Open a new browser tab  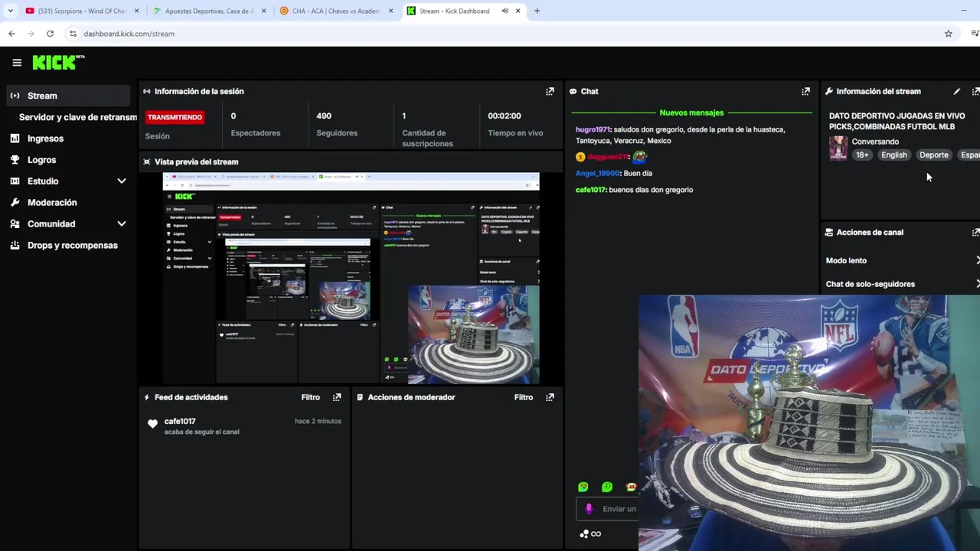[537, 11]
